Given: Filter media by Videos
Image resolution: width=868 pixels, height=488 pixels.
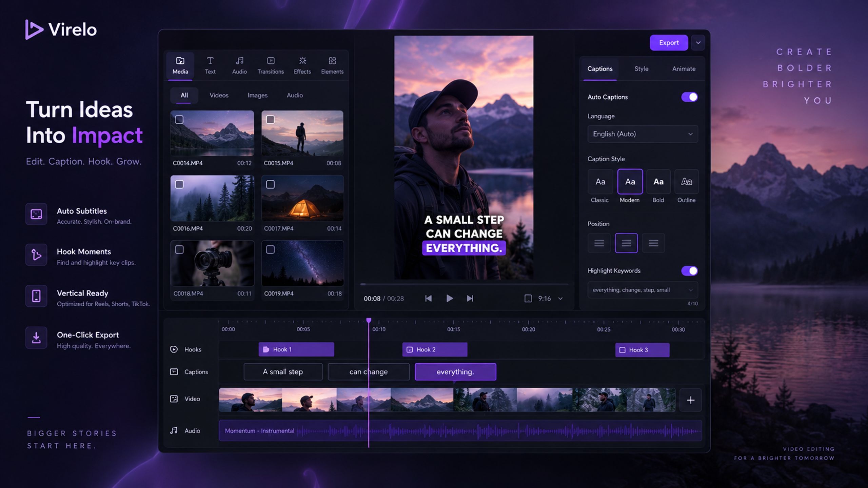Looking at the screenshot, I should [219, 95].
